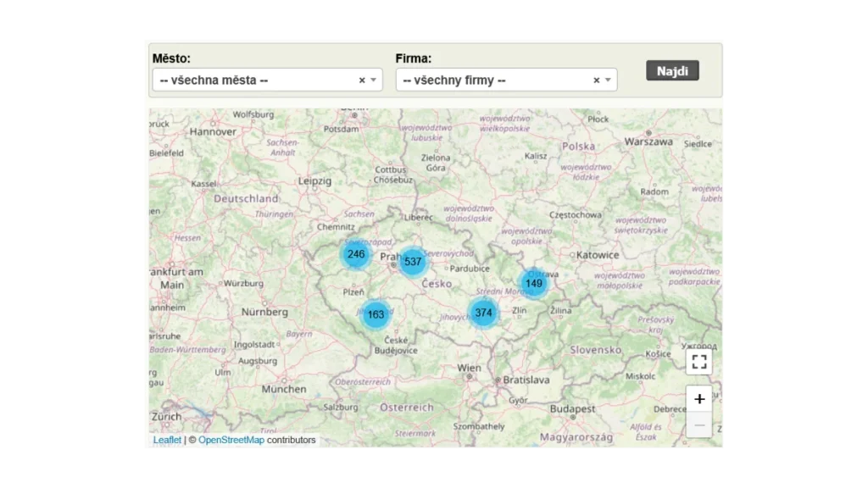Click the Česko country label
Viewport: 868px width, 488px height.
[x=437, y=284]
